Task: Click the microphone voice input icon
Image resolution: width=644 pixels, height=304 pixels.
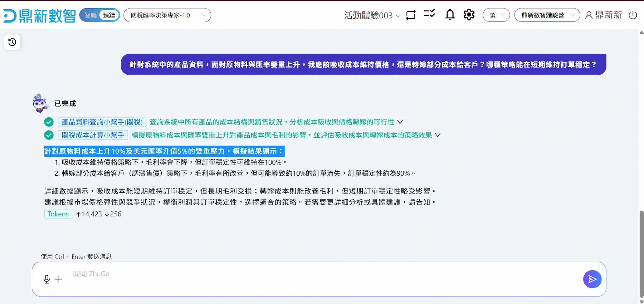Action: 47,279
